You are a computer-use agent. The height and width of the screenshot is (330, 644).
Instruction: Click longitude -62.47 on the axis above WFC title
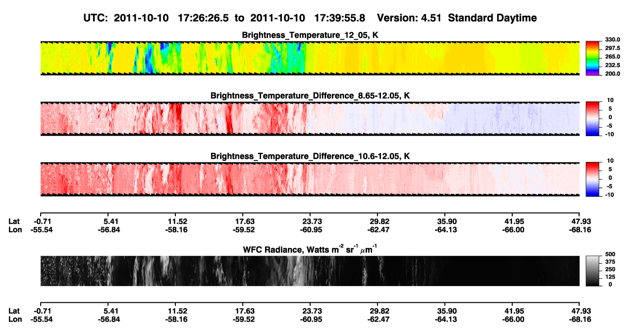tap(377, 230)
